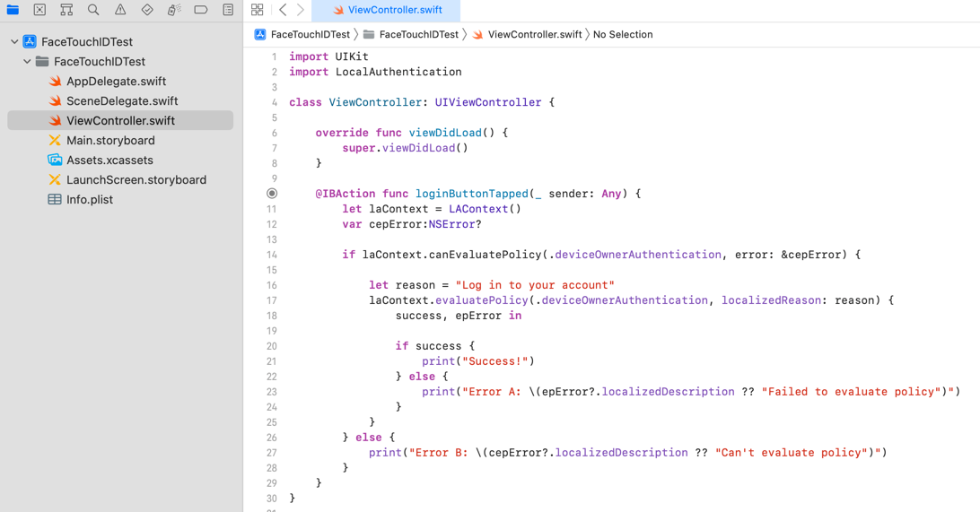
Task: Show the Breakpoint navigator
Action: click(x=201, y=10)
